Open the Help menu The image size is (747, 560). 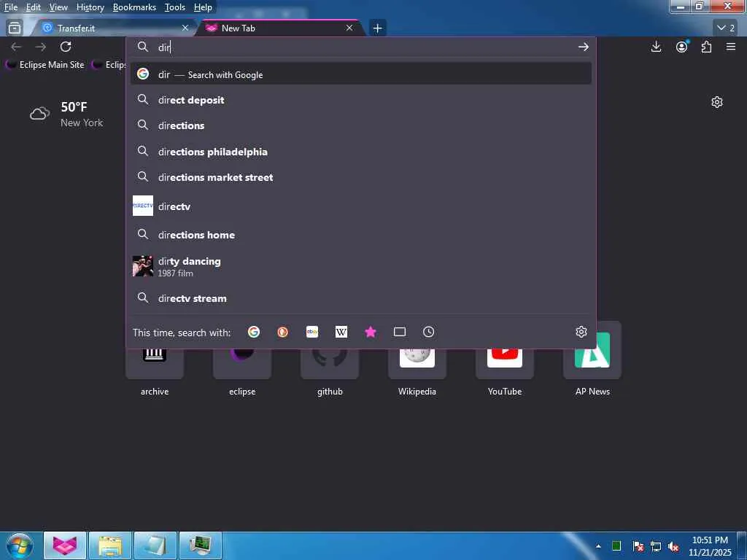pos(203,7)
